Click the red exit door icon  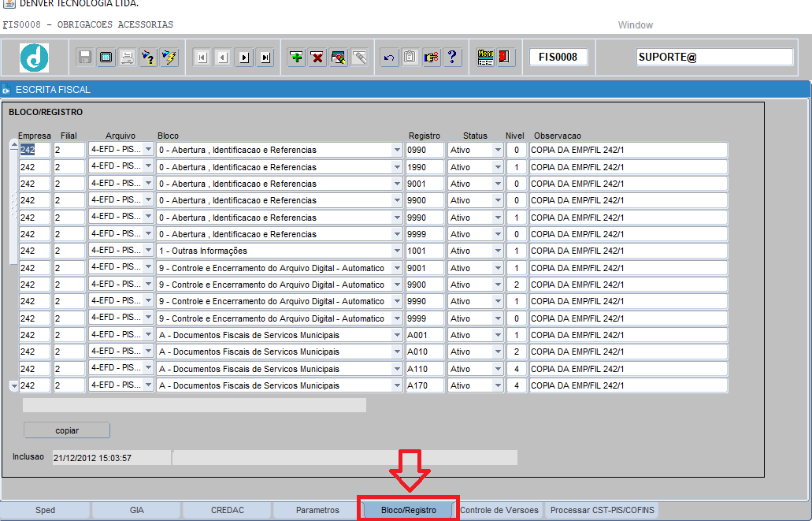click(x=506, y=57)
